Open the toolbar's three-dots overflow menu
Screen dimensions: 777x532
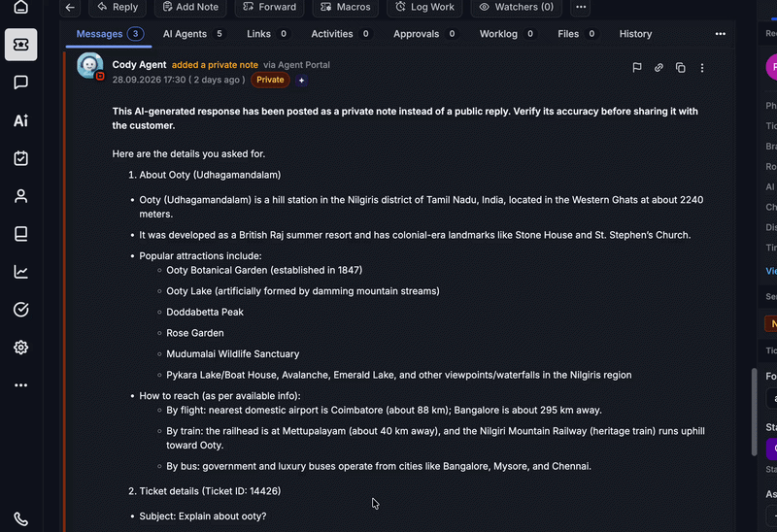581,7
